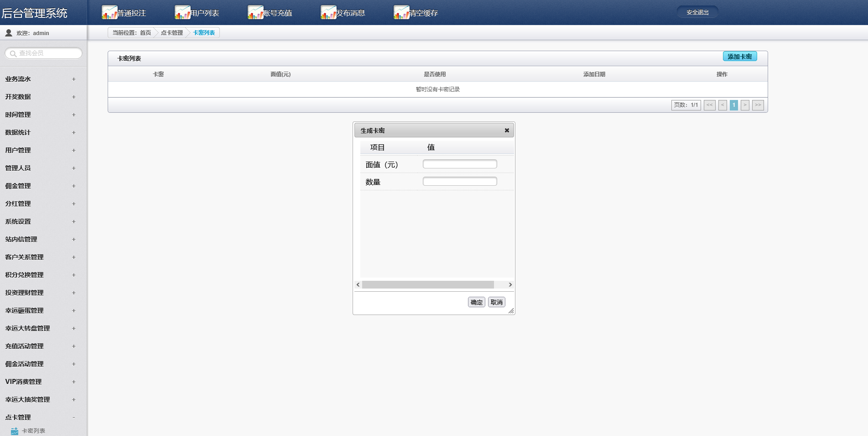This screenshot has height=436, width=868.
Task: Expand the 数据统计 menu
Action: 73,132
